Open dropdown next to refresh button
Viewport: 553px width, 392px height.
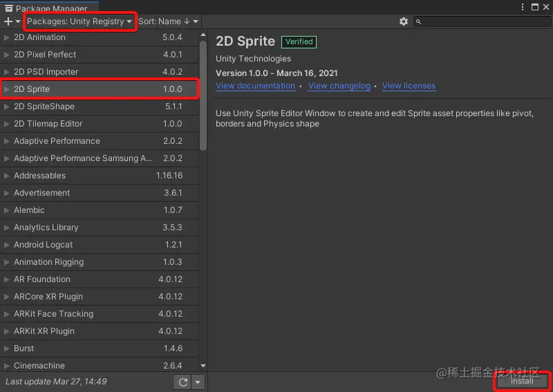(x=198, y=382)
